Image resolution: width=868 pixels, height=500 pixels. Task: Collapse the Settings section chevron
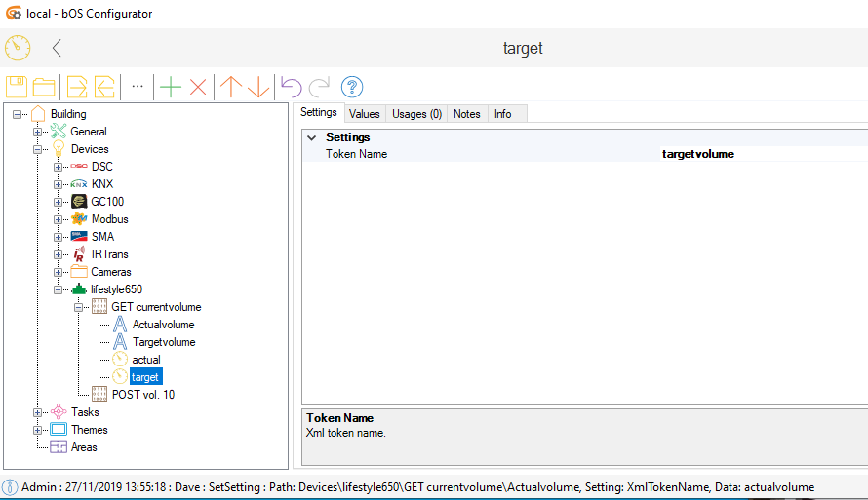click(x=311, y=137)
